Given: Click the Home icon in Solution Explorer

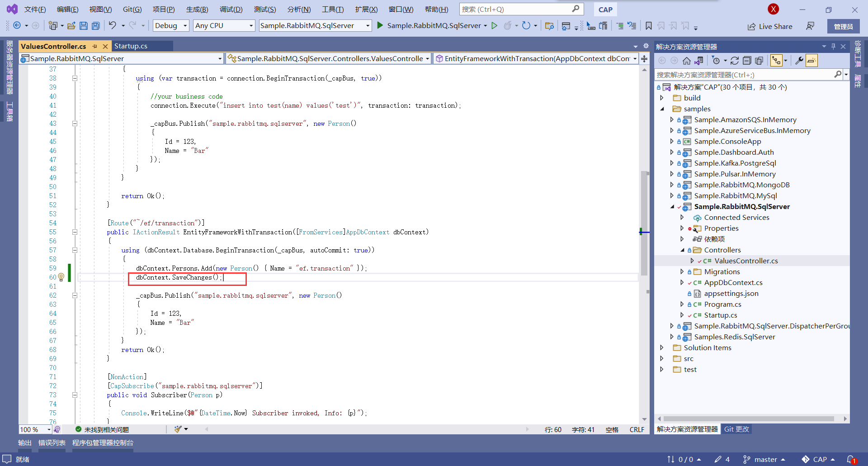Looking at the screenshot, I should pyautogui.click(x=687, y=61).
